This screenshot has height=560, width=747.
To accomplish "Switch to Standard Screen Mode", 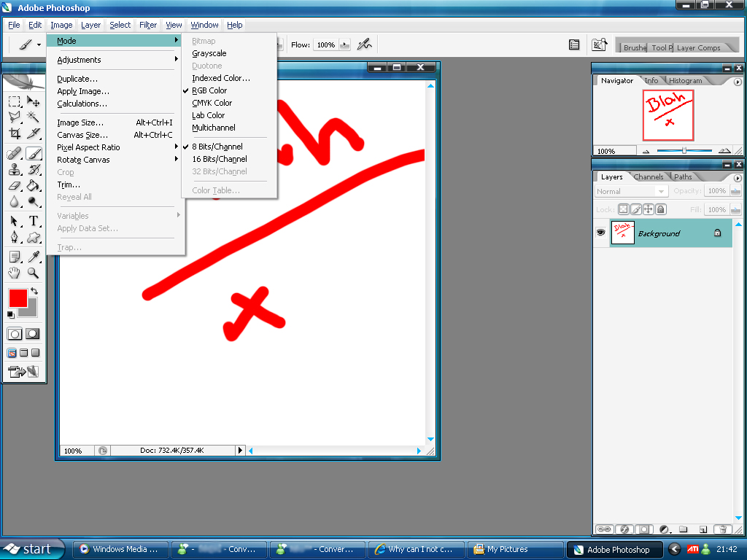I will coord(12,353).
